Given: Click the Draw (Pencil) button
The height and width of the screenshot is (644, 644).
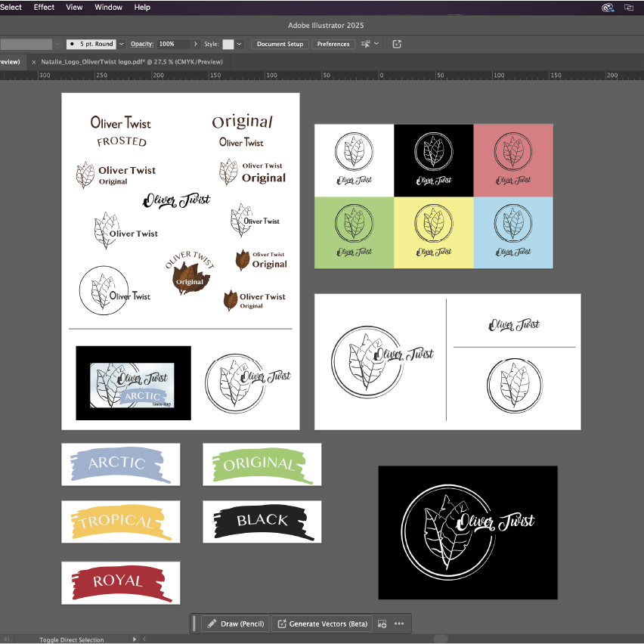Looking at the screenshot, I should pyautogui.click(x=235, y=624).
